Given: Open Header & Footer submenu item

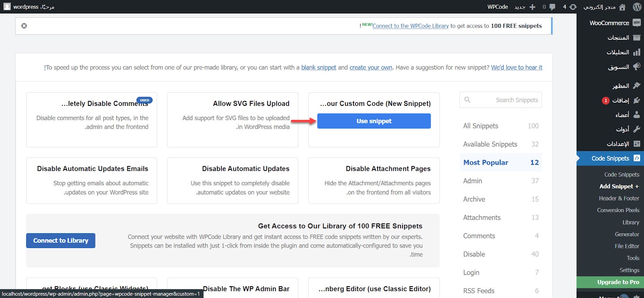Looking at the screenshot, I should pos(619,198).
